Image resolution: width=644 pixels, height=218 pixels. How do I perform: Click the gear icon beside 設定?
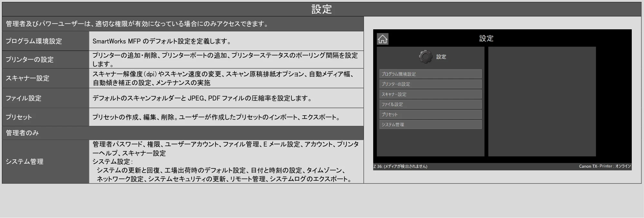coord(425,57)
